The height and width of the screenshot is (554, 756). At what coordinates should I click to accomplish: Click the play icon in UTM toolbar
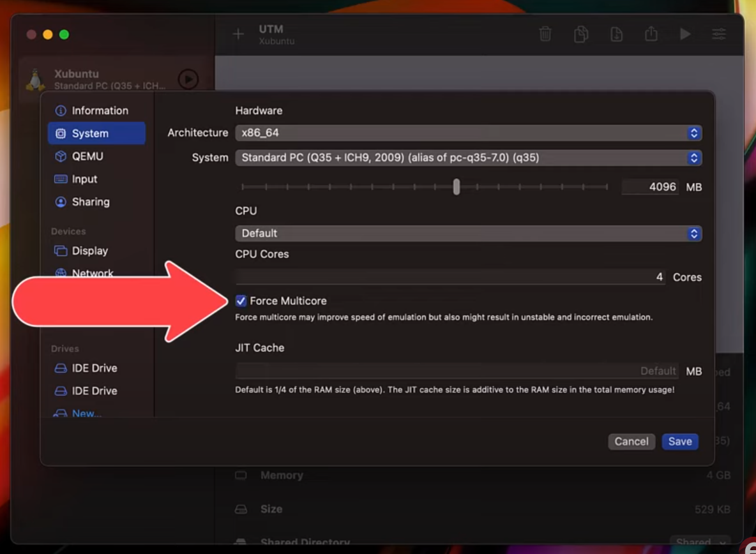tap(685, 34)
